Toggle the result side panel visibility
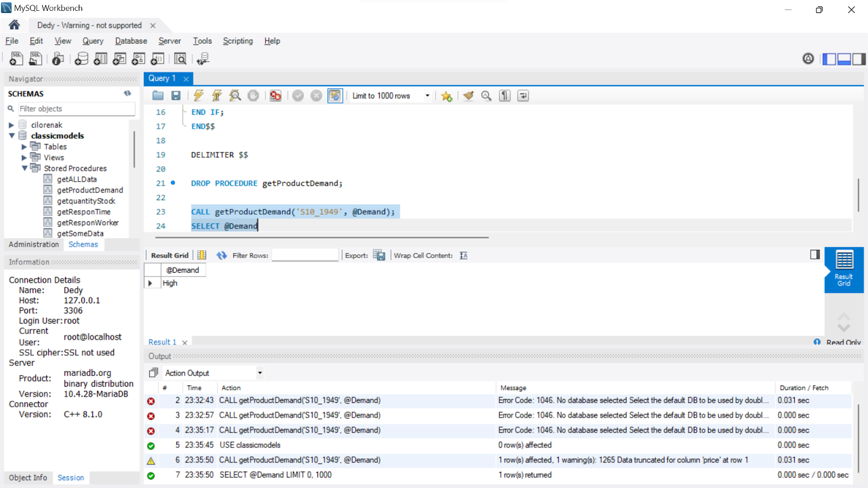 coord(815,254)
